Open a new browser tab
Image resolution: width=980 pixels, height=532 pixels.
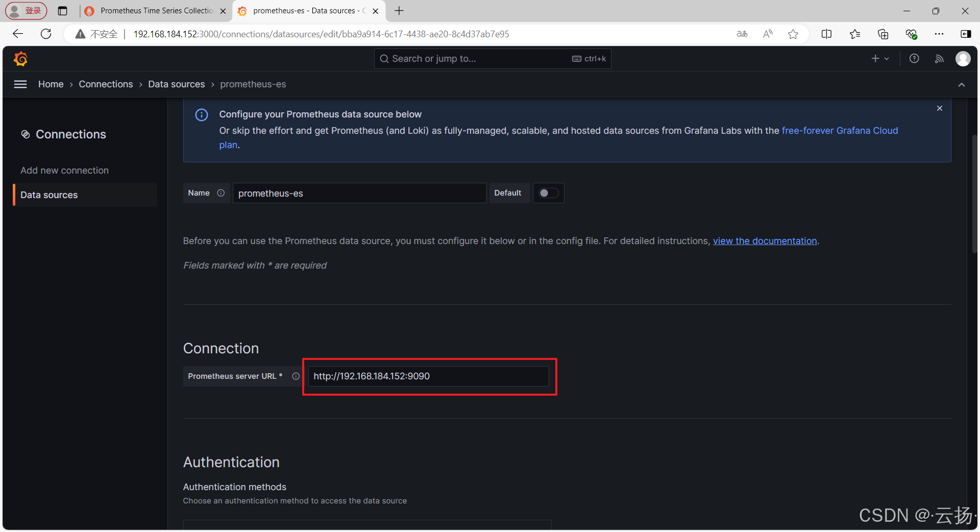click(399, 11)
